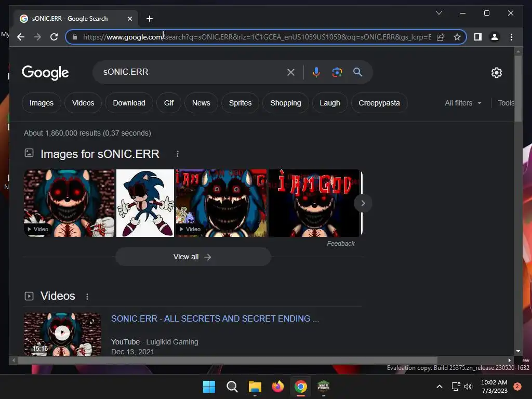The image size is (532, 399).
Task: Select the Gif filter chip
Action: tap(169, 103)
